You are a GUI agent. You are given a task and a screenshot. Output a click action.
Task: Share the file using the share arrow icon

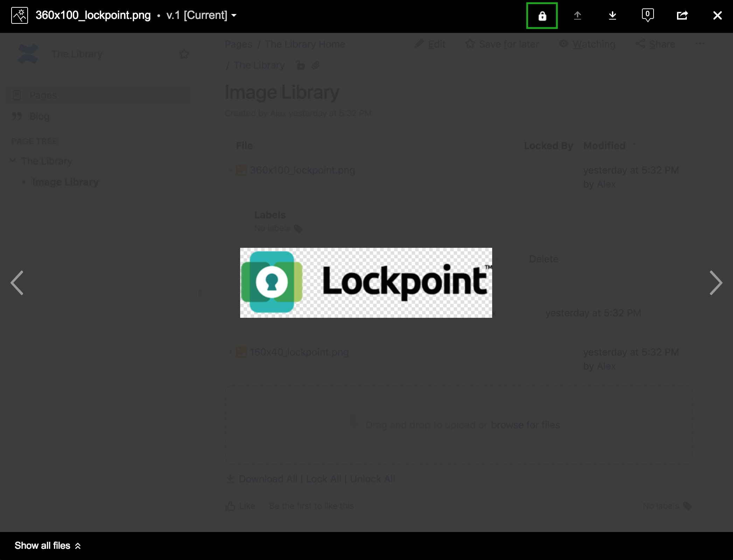coord(682,15)
